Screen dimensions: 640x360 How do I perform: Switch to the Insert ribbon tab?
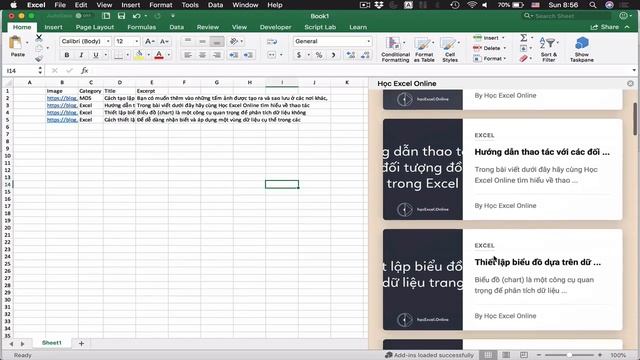coord(53,27)
